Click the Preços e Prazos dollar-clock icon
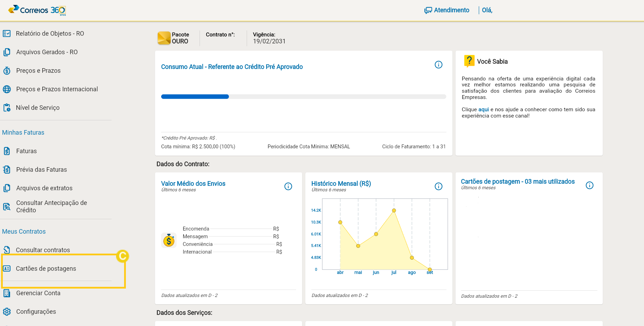The width and height of the screenshot is (644, 326). [7, 71]
